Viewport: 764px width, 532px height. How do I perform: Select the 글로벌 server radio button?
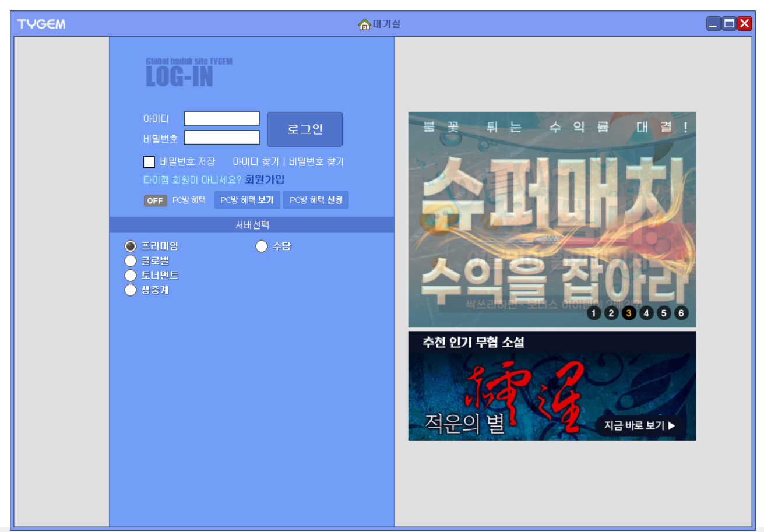tap(131, 261)
